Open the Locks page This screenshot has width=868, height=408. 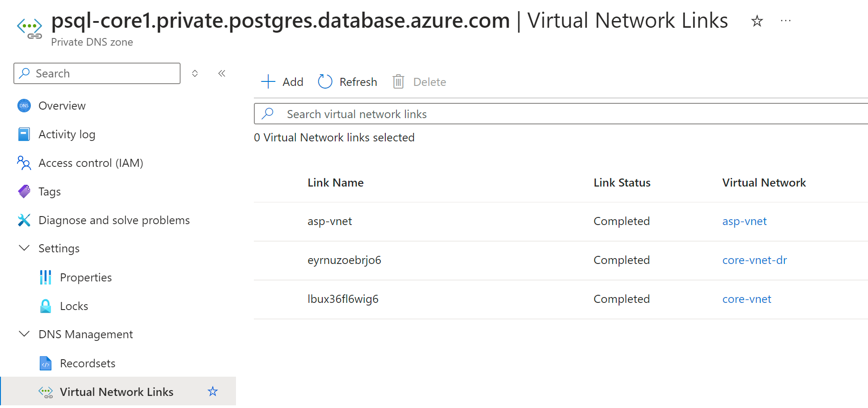click(74, 306)
